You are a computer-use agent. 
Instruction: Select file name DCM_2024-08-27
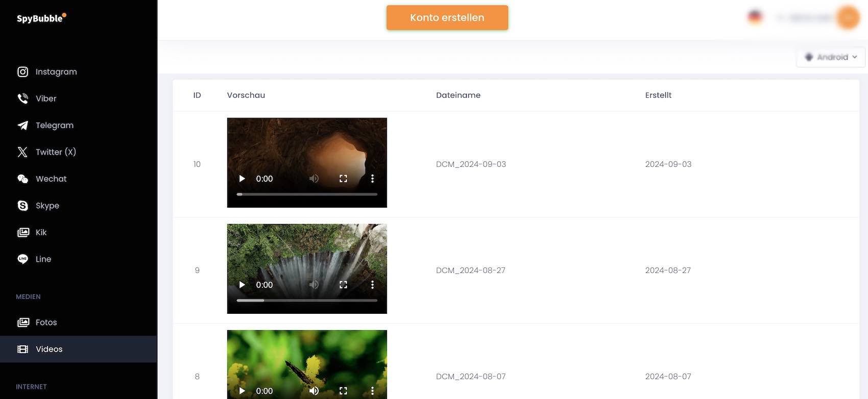tap(471, 270)
